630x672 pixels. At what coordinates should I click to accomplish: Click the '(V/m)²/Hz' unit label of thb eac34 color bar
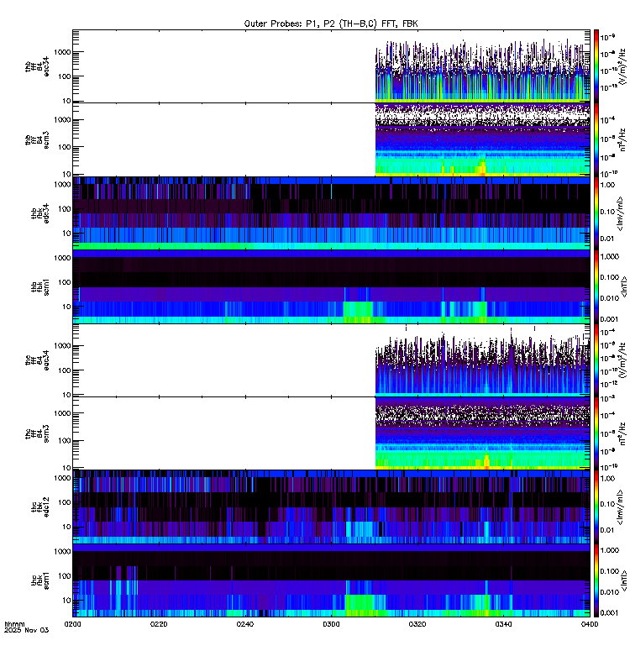click(x=622, y=66)
